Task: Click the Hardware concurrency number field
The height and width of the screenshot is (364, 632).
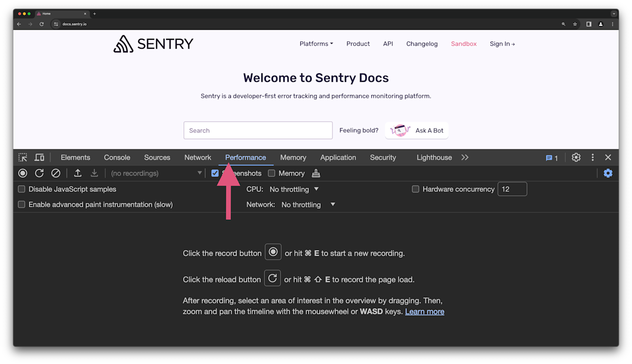Action: 512,189
